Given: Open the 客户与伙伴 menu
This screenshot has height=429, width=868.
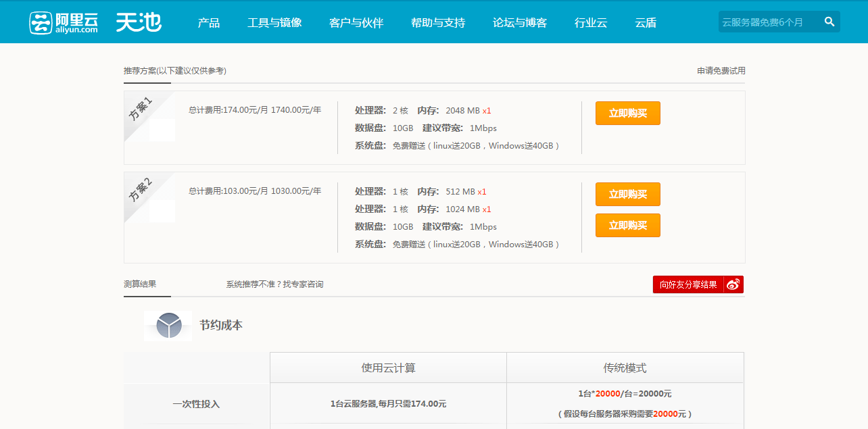Looking at the screenshot, I should click(356, 23).
